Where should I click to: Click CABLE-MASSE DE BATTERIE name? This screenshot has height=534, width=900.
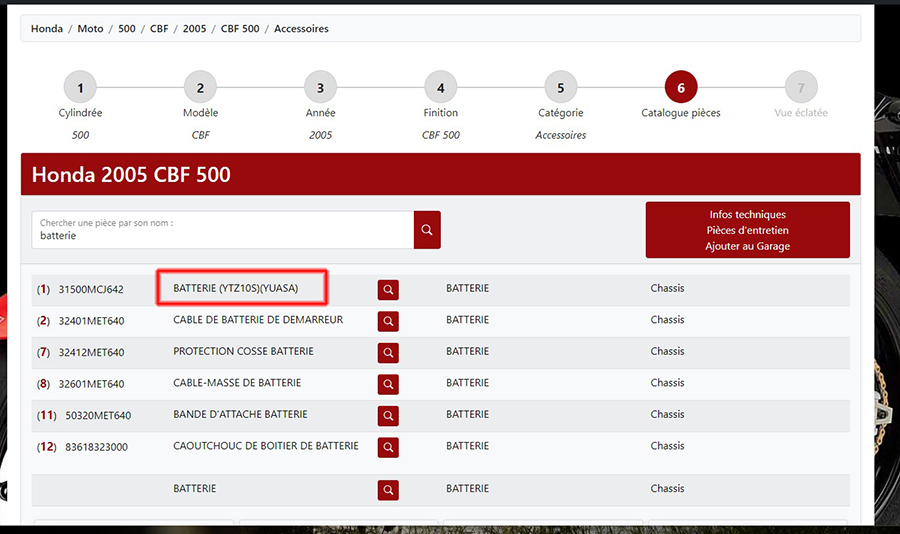pyautogui.click(x=237, y=383)
